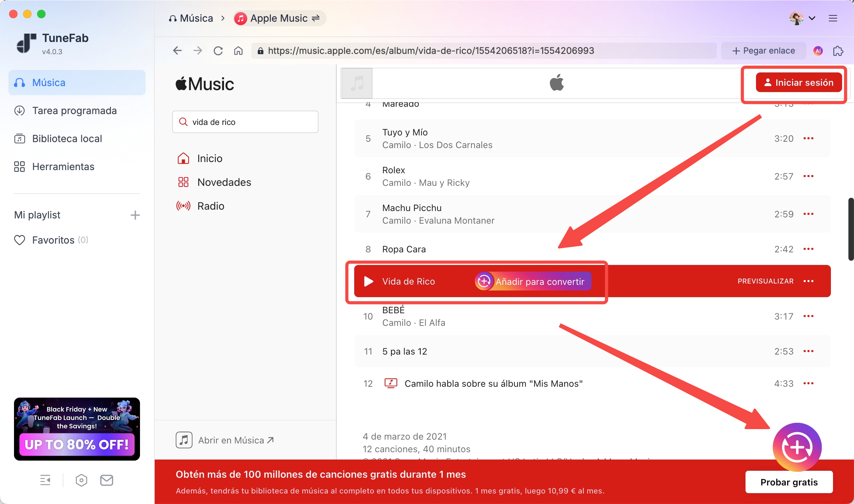
Task: Go to browser home page icon
Action: coord(238,51)
